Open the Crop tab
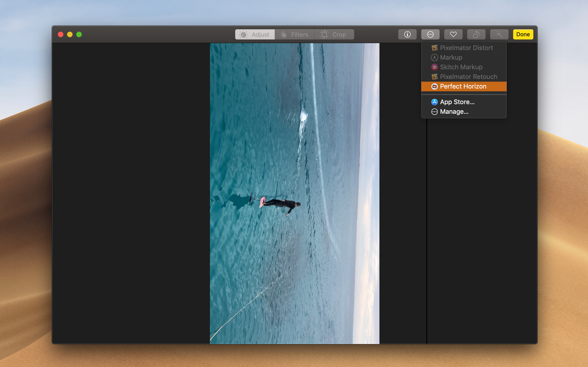Viewport: 588px width, 367px height. pos(334,34)
